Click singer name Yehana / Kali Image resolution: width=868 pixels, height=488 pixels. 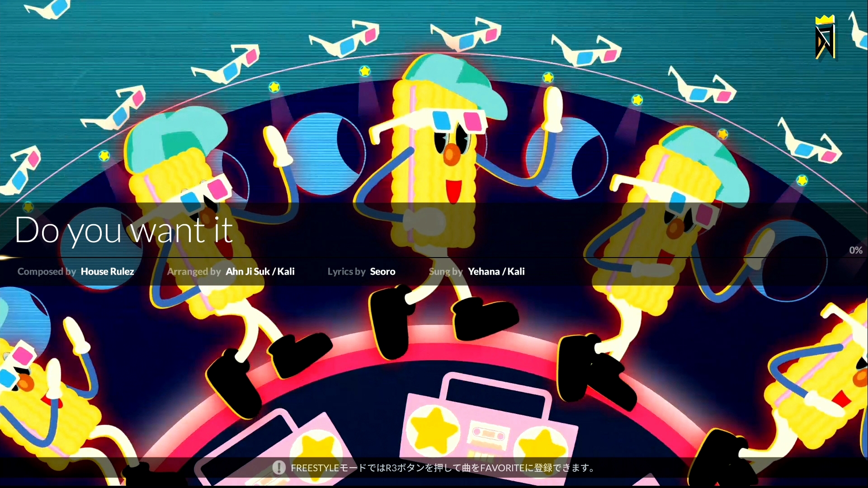point(496,272)
